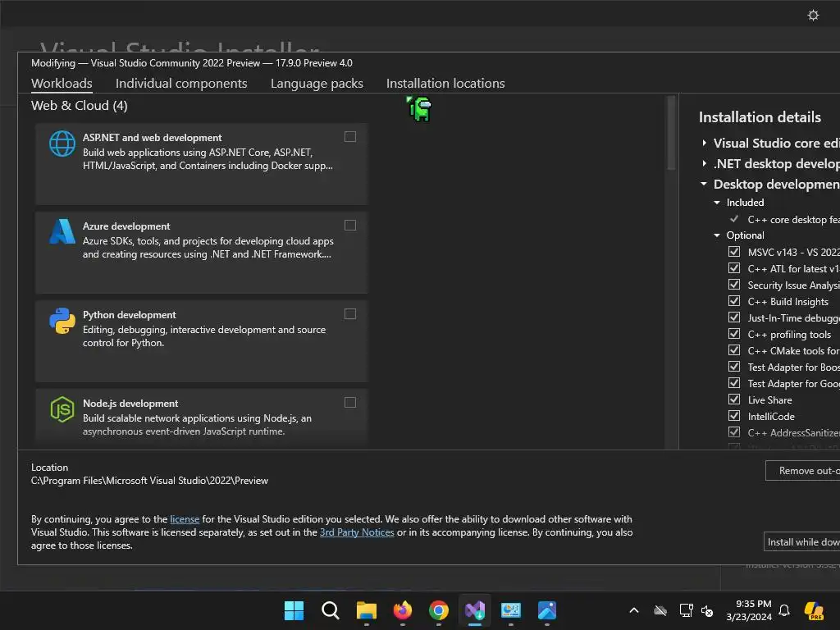840x630 pixels.
Task: Collapse Desktop development details section
Action: [x=704, y=184]
